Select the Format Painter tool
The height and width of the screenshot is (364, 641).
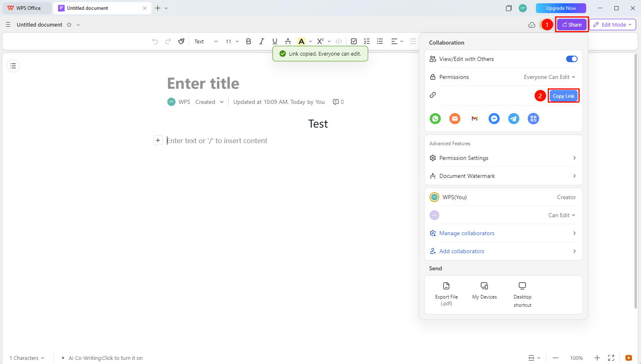tap(181, 41)
